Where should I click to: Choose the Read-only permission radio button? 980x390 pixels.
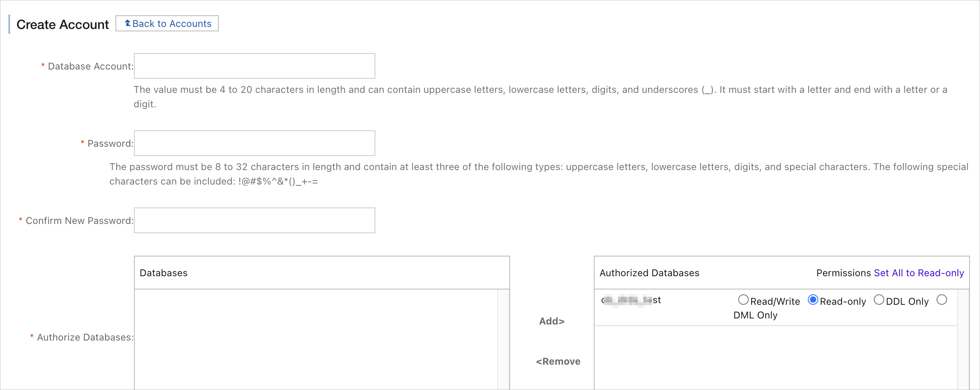[x=813, y=300]
